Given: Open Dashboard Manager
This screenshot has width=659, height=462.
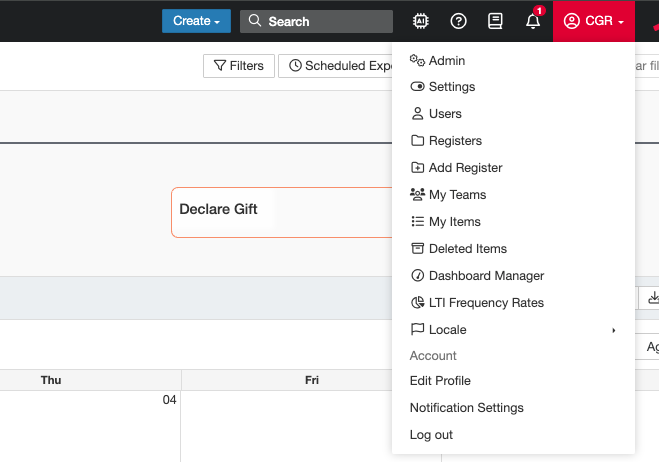Looking at the screenshot, I should (x=513, y=275).
